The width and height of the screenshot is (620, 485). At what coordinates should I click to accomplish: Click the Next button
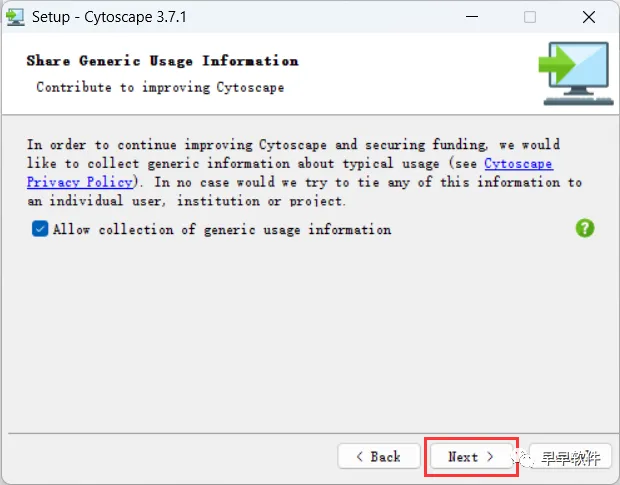point(471,457)
